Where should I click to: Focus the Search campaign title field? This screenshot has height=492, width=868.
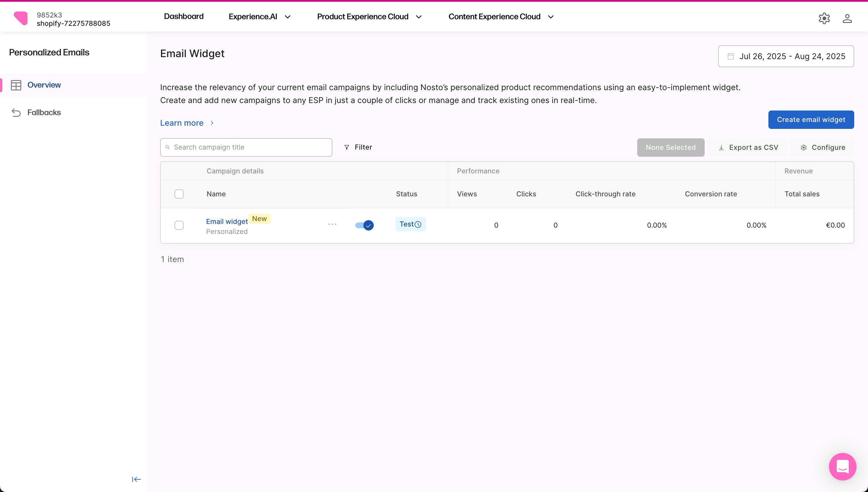click(x=250, y=147)
